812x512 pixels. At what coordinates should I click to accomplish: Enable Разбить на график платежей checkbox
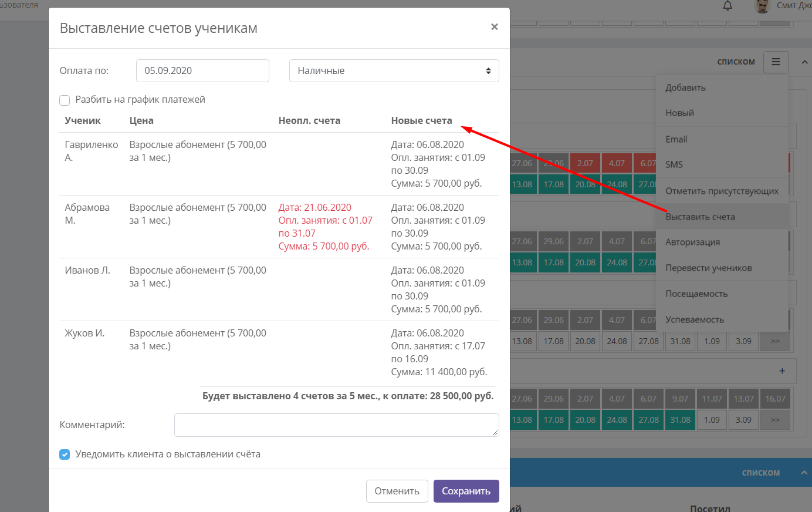65,100
